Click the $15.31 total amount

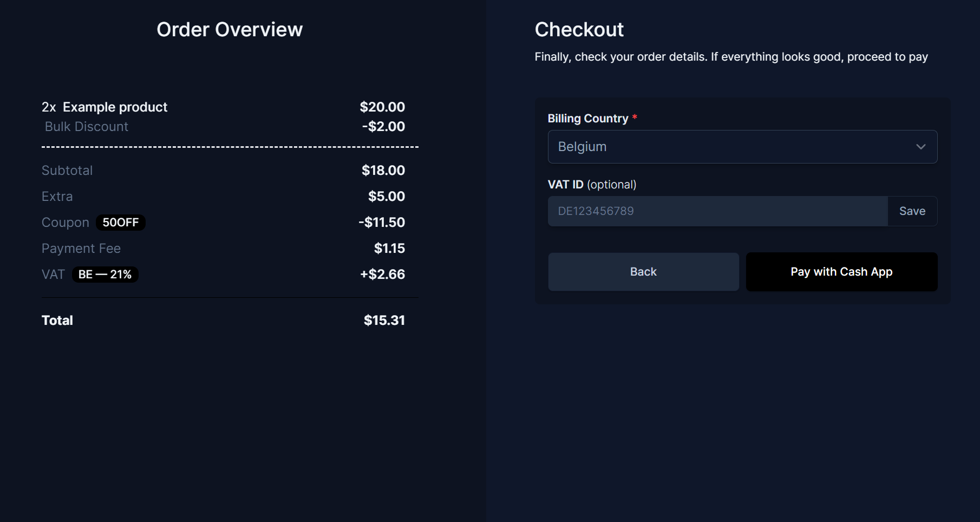pyautogui.click(x=384, y=321)
